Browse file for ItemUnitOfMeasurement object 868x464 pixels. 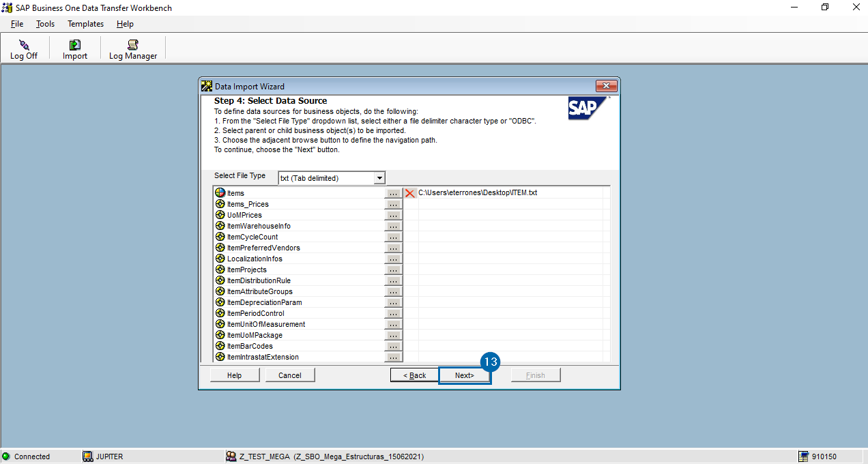pos(393,324)
